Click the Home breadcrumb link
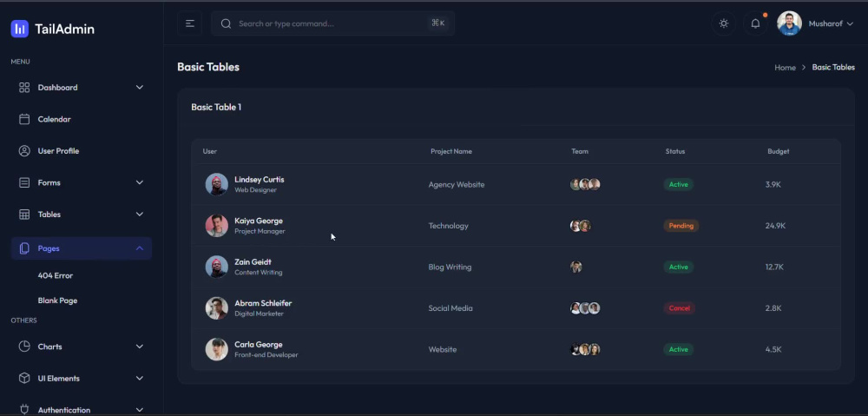Viewport: 868px width, 416px height. [785, 68]
